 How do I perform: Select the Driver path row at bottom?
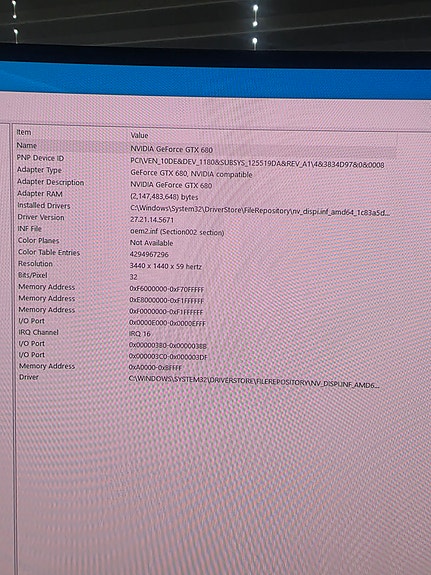[205, 380]
